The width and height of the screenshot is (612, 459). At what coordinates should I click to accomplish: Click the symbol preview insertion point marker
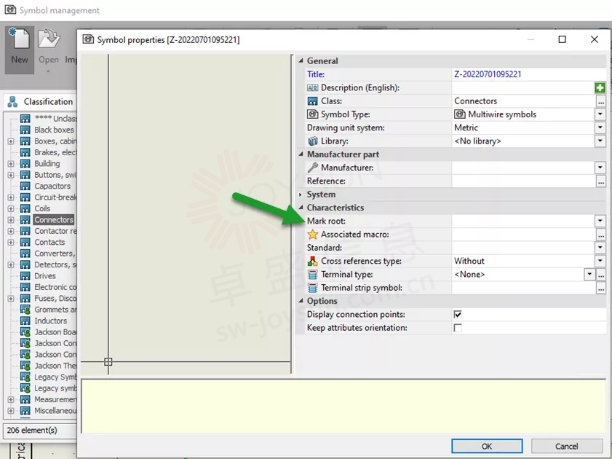coord(108,362)
